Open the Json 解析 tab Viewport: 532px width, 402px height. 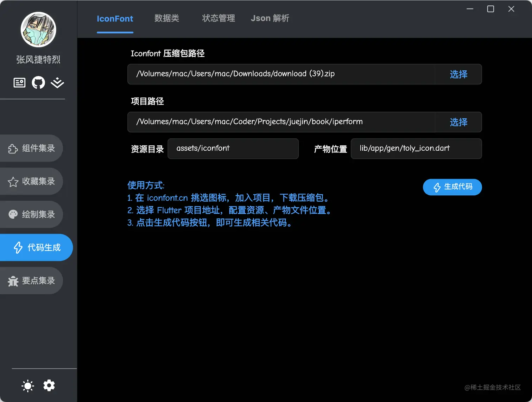pyautogui.click(x=270, y=18)
